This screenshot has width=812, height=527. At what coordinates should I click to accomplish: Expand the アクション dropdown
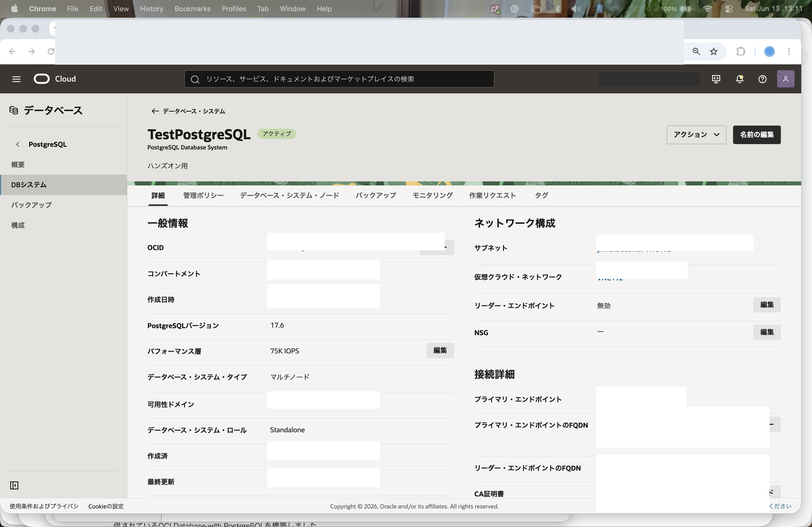pyautogui.click(x=696, y=135)
